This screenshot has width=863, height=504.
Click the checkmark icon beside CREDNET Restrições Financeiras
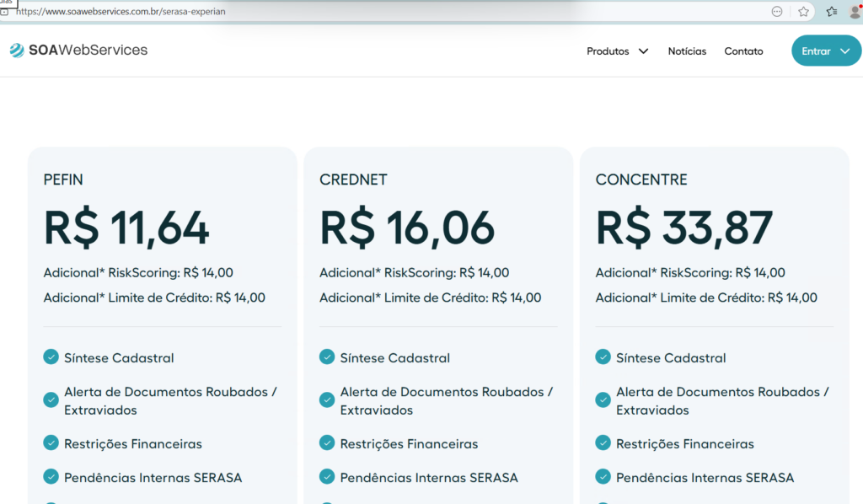click(327, 443)
